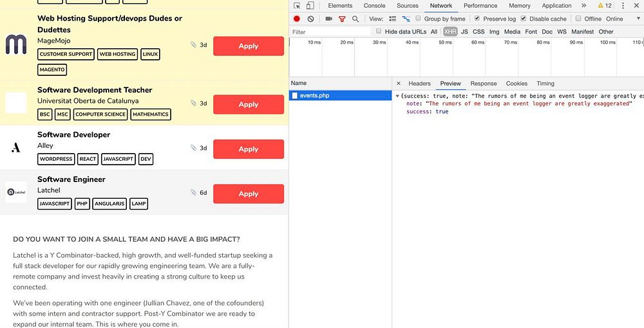Filter requests by Other
The image size is (644, 328).
click(606, 32)
